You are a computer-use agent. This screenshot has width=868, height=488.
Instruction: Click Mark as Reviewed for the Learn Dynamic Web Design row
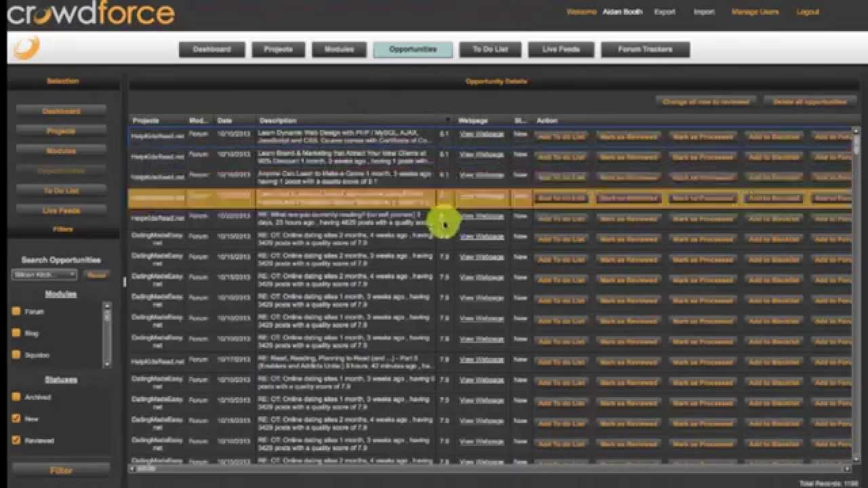[x=628, y=136]
